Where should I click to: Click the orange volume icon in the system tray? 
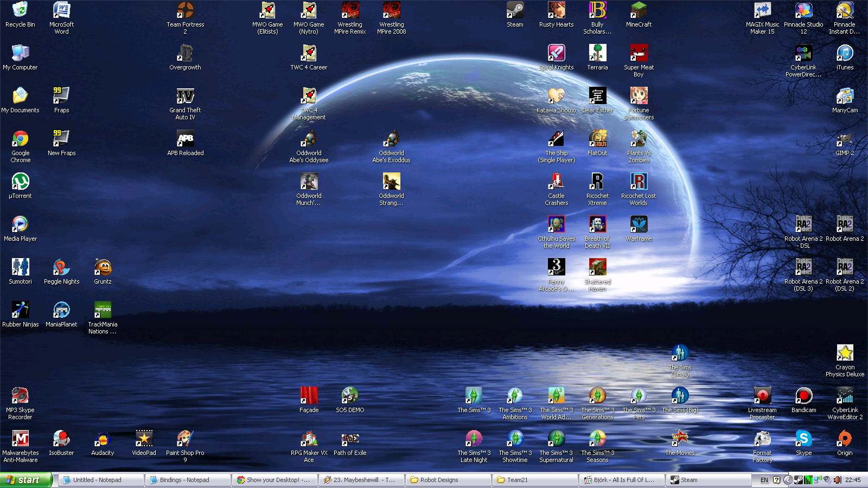click(837, 480)
